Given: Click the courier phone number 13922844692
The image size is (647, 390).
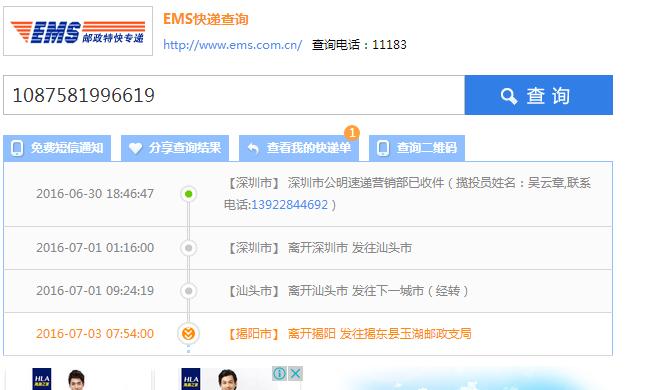Looking at the screenshot, I should (x=290, y=205).
